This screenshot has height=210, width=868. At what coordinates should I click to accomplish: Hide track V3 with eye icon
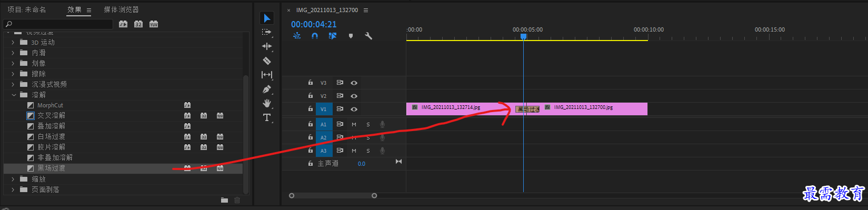tap(354, 83)
